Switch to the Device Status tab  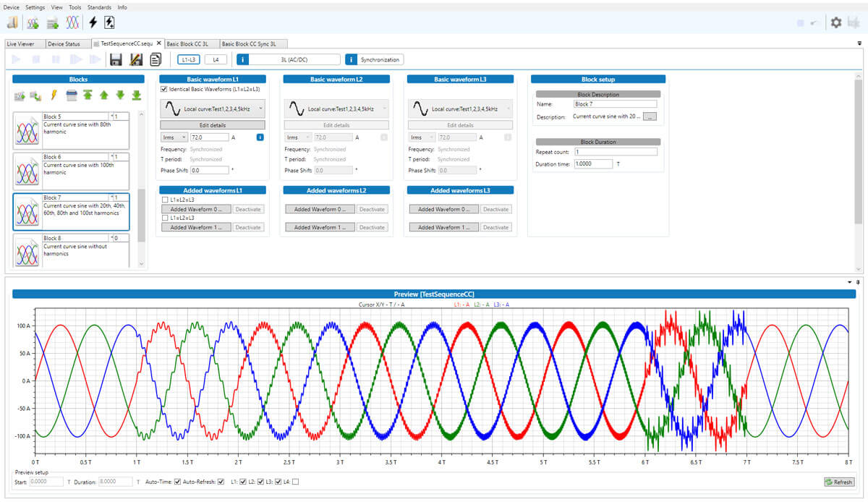[x=64, y=44]
